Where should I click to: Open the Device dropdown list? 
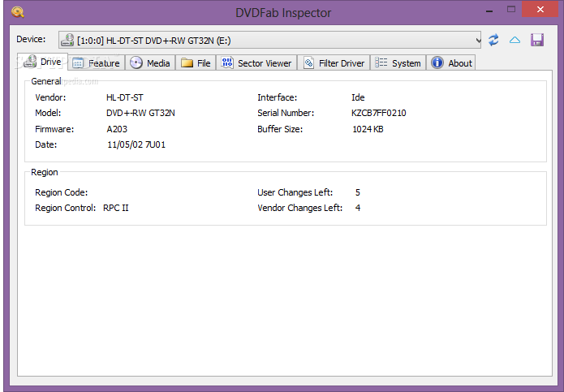click(269, 40)
